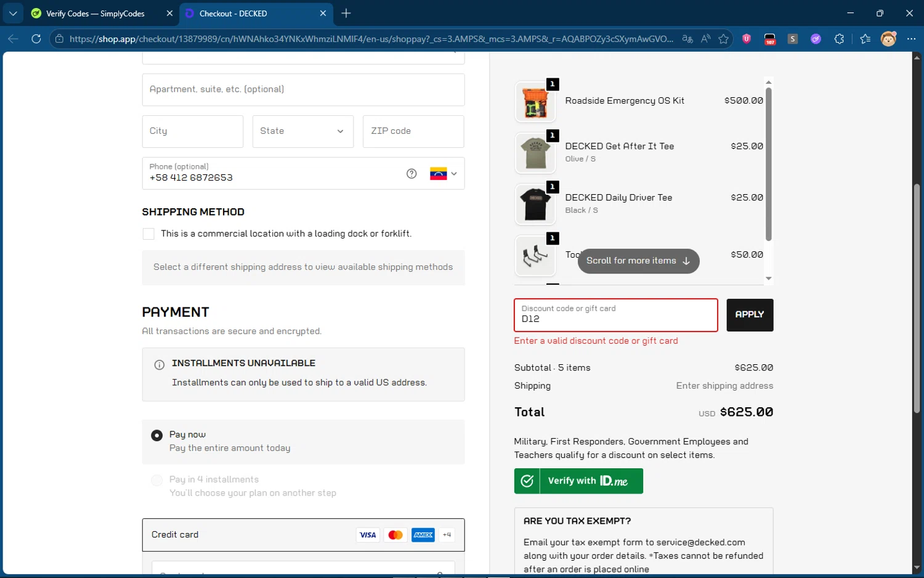Viewport: 924px width, 578px height.
Task: Click the order list scroll down arrow
Action: coord(768,279)
